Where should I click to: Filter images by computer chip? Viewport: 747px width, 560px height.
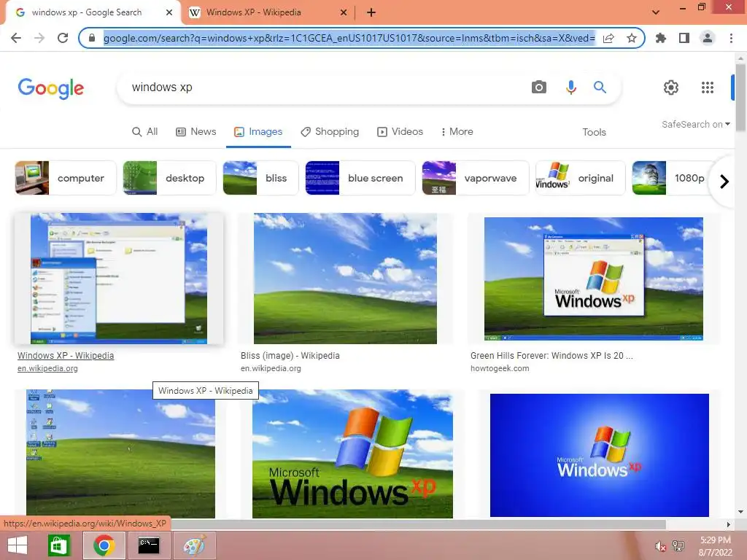point(65,178)
